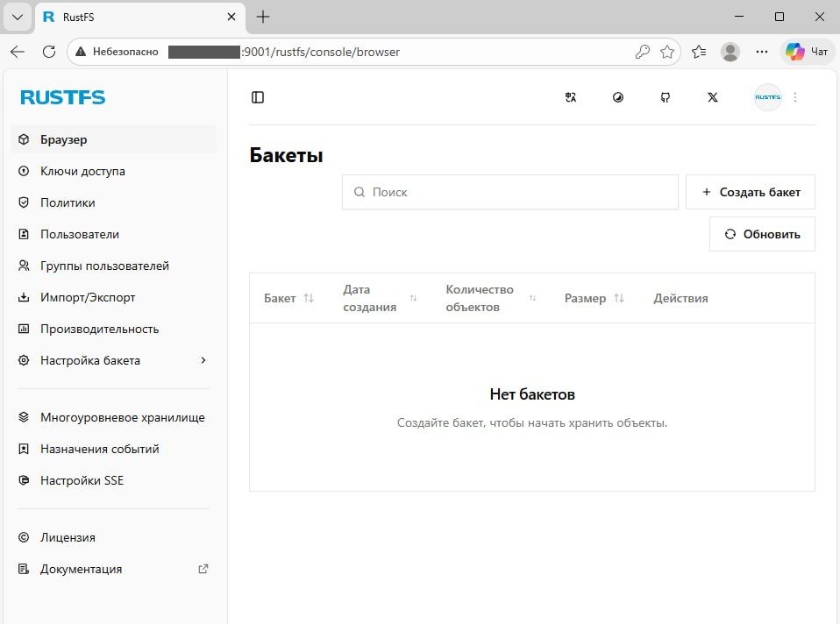Open the Лицензия page
The height and width of the screenshot is (624, 840).
coord(114,537)
